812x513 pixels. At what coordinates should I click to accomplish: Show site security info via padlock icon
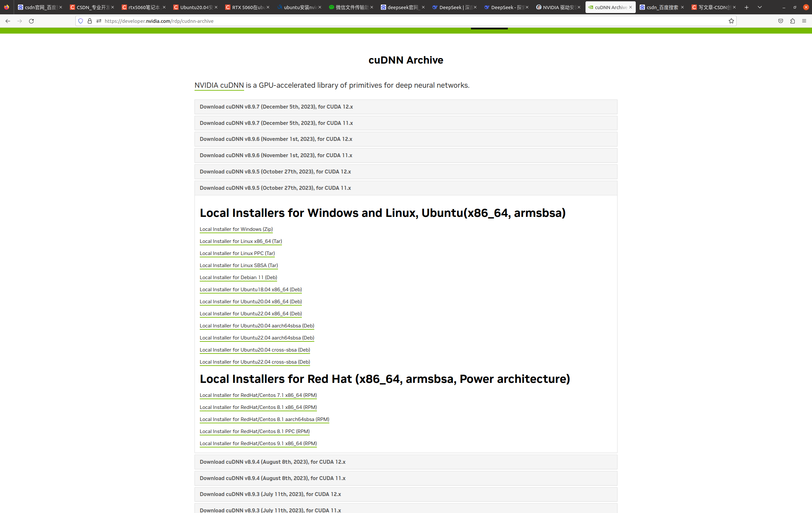click(90, 21)
